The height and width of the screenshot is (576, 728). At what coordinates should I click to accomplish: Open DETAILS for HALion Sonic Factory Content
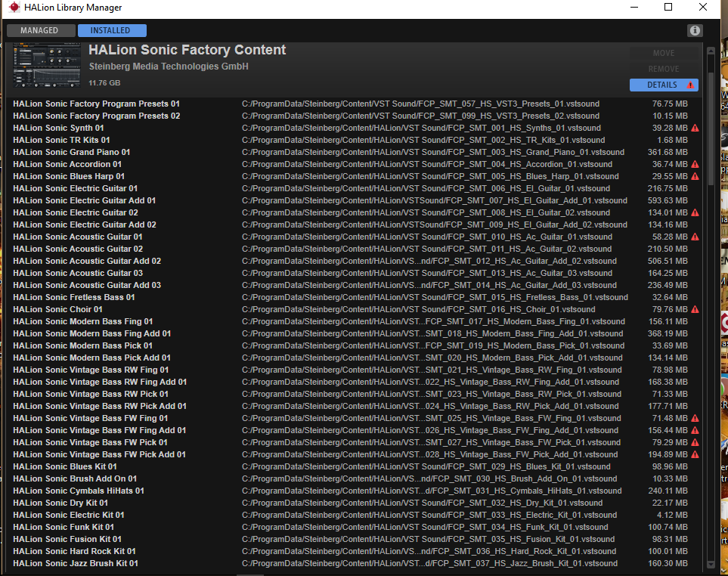[664, 85]
